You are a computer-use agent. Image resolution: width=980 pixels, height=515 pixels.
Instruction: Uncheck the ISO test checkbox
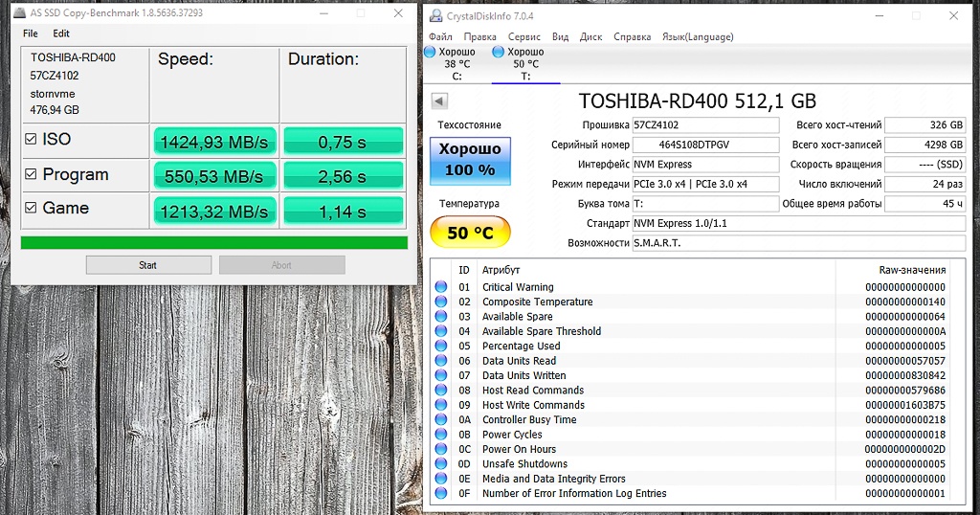[31, 140]
